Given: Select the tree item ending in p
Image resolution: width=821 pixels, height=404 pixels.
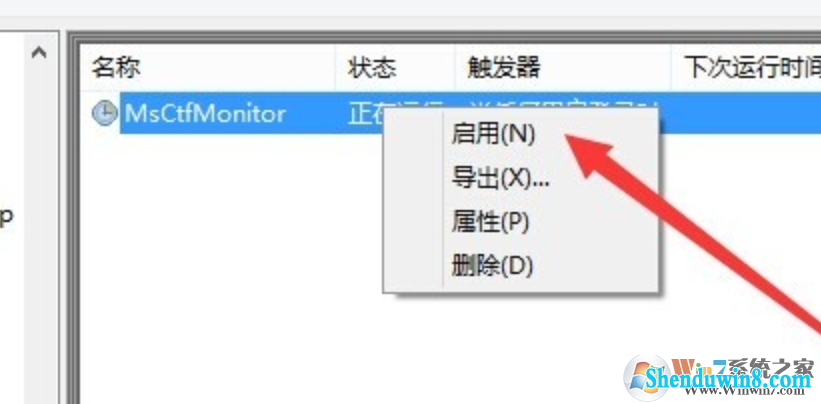Looking at the screenshot, I should click(x=5, y=217).
